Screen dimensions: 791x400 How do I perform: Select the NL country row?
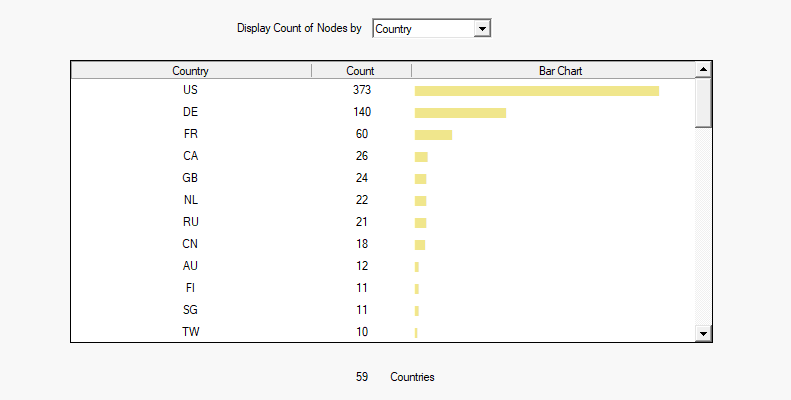190,200
